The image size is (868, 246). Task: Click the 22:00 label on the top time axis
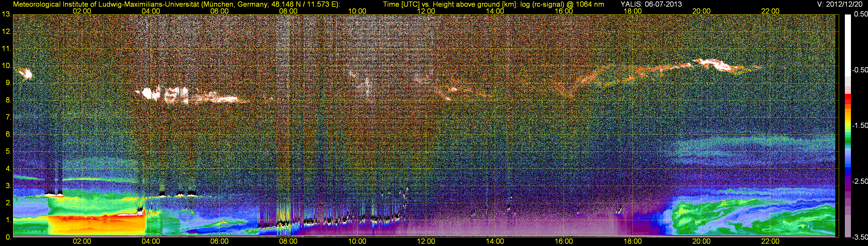click(x=770, y=11)
